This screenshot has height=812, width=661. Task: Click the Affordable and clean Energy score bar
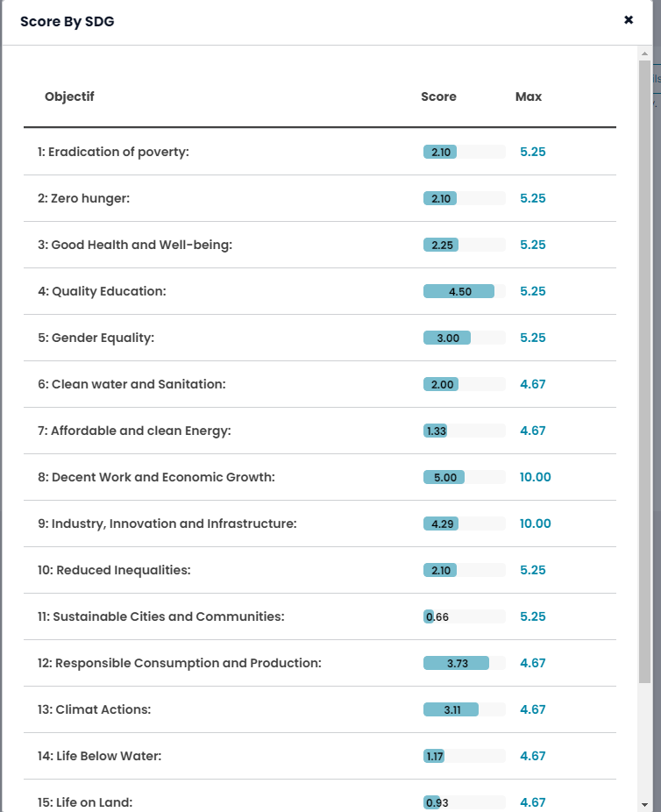click(x=436, y=431)
